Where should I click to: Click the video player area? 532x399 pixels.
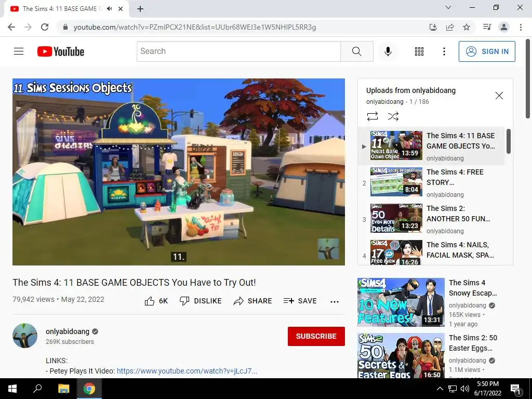point(179,172)
